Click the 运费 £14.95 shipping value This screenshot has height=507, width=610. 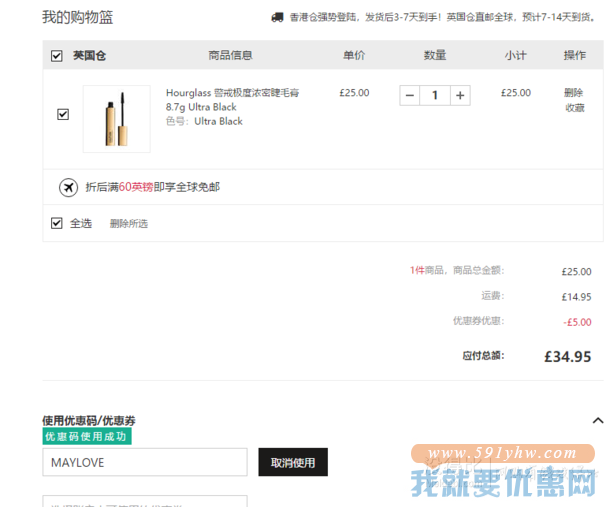click(x=577, y=297)
